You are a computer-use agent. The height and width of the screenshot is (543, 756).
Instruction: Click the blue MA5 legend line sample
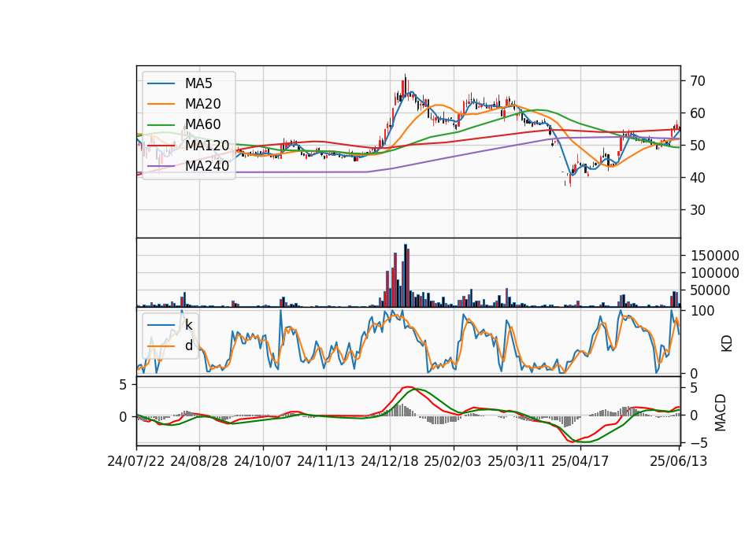(161, 84)
